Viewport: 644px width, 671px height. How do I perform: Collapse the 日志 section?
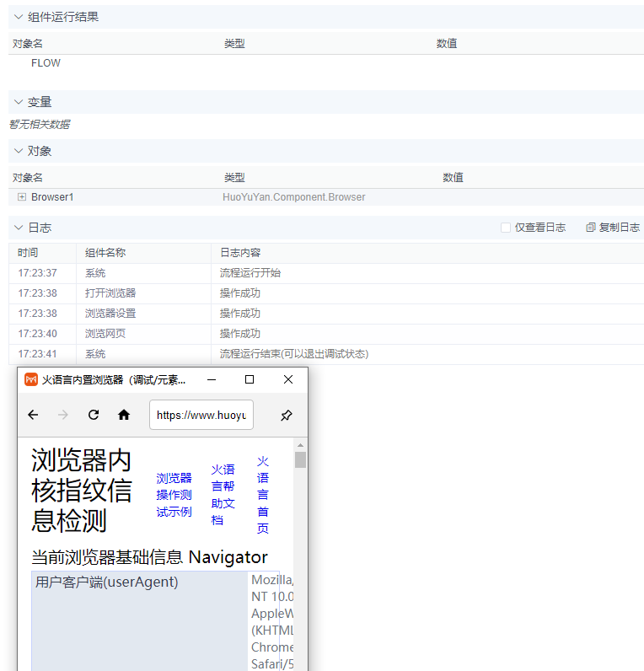pyautogui.click(x=19, y=228)
